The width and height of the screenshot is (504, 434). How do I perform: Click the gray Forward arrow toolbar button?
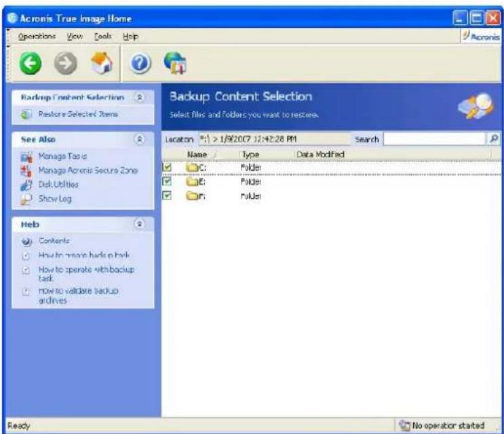pyautogui.click(x=65, y=63)
